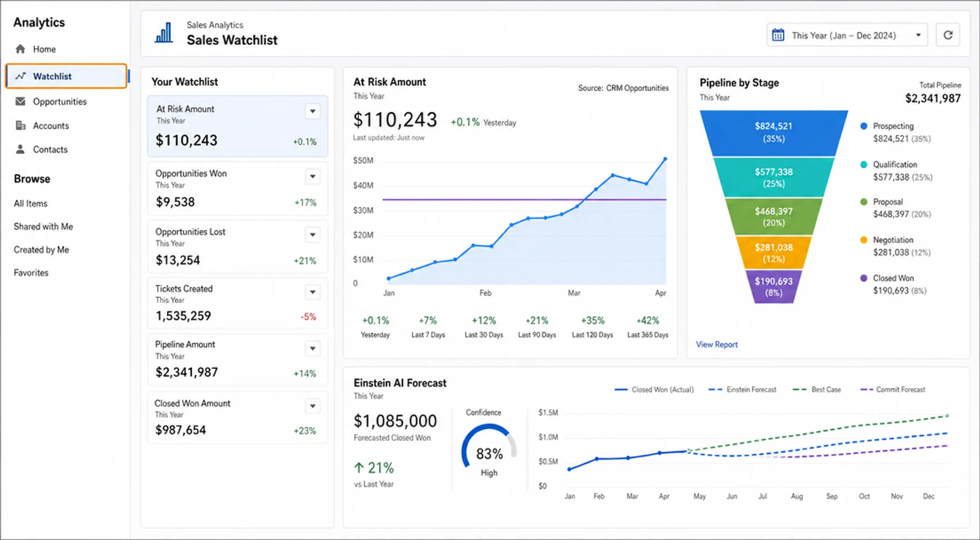Image resolution: width=980 pixels, height=540 pixels.
Task: Click the green up arrow beside 21%
Action: (x=359, y=467)
